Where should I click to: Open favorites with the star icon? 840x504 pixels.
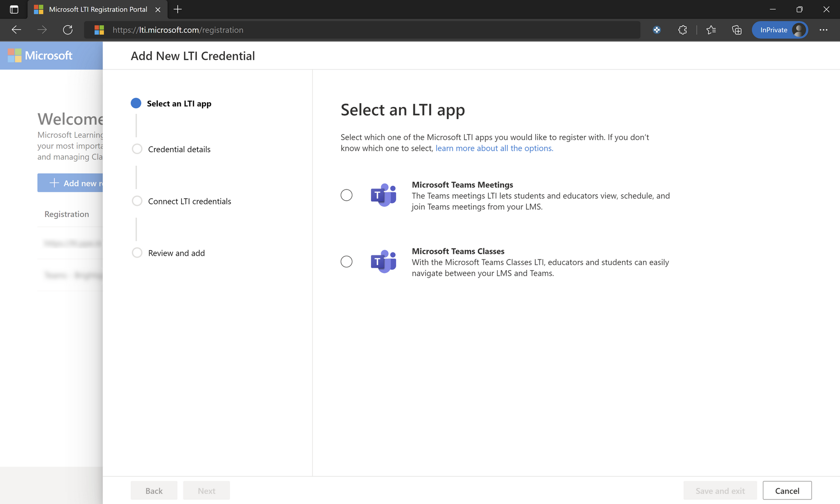pyautogui.click(x=711, y=29)
